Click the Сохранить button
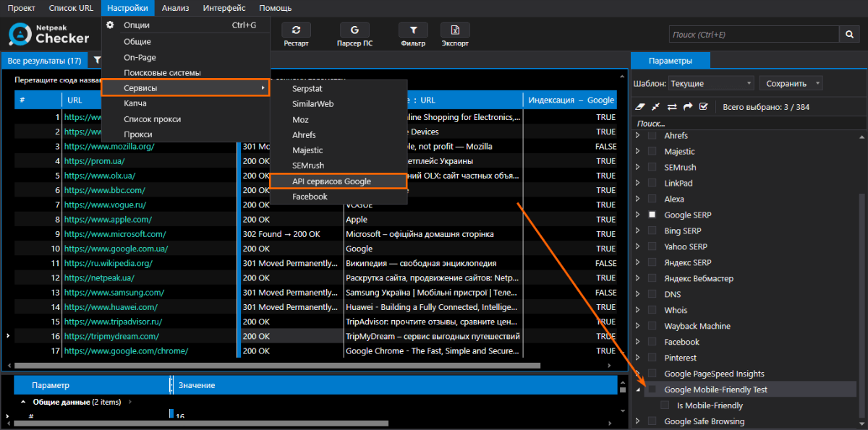 click(787, 83)
